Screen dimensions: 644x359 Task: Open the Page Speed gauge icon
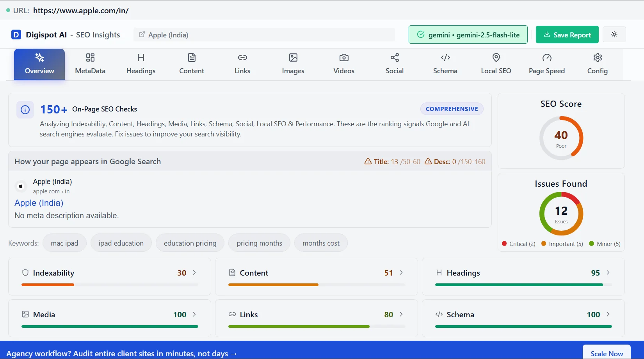pos(546,58)
